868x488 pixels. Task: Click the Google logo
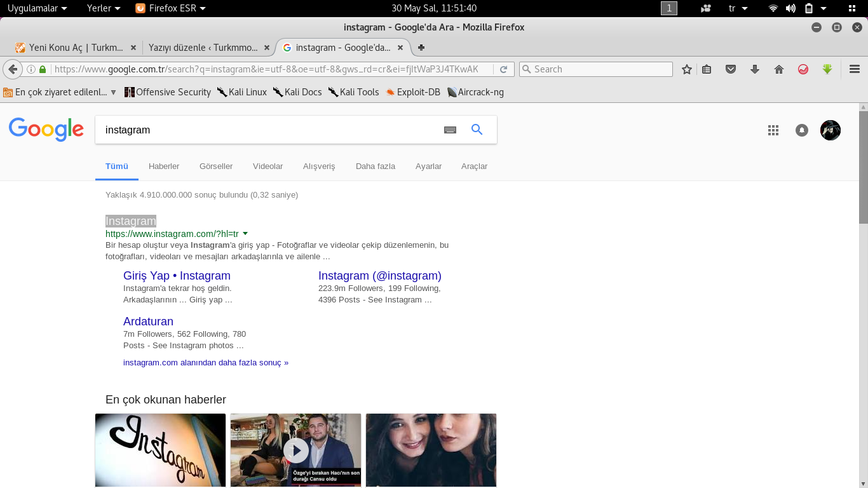click(x=46, y=130)
